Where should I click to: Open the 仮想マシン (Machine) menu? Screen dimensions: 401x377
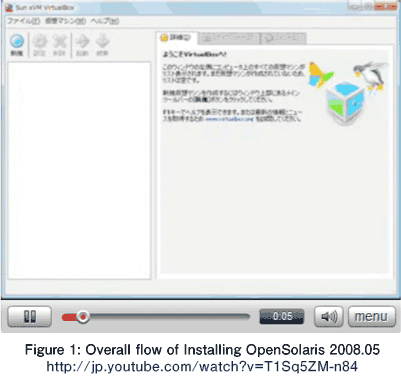[x=65, y=21]
